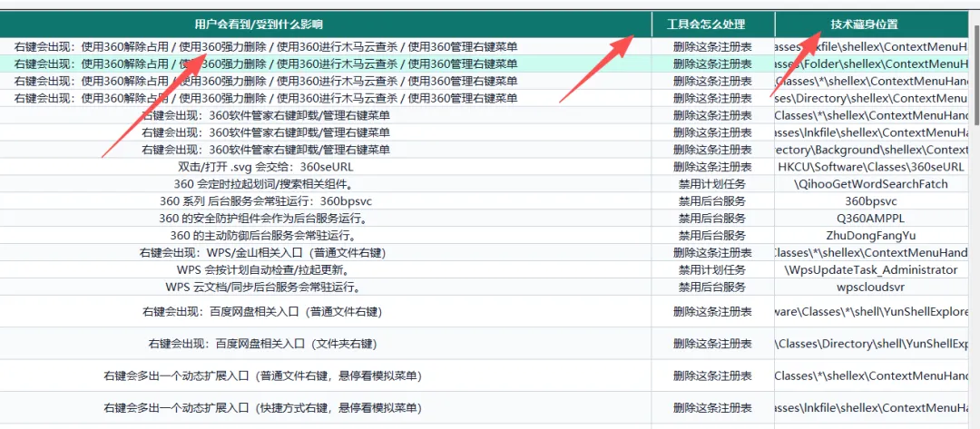Click 禁用后台服务 in the wpscloudsvr row
This screenshot has width=980, height=429.
pyautogui.click(x=712, y=288)
